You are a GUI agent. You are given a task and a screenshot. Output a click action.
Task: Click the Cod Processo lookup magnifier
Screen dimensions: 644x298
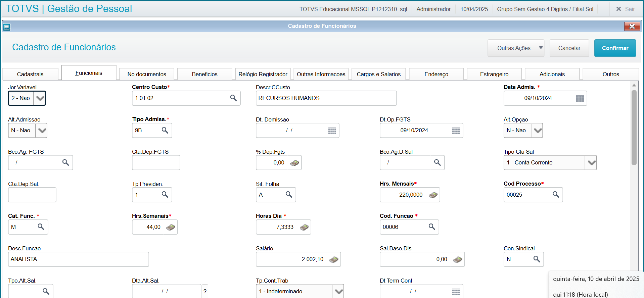pos(556,195)
